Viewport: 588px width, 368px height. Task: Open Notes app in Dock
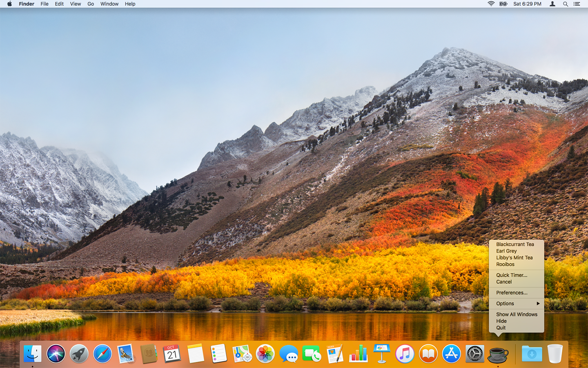point(195,354)
